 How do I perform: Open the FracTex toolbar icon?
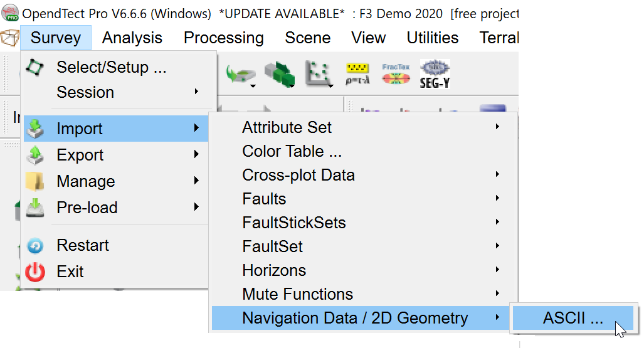pos(396,74)
